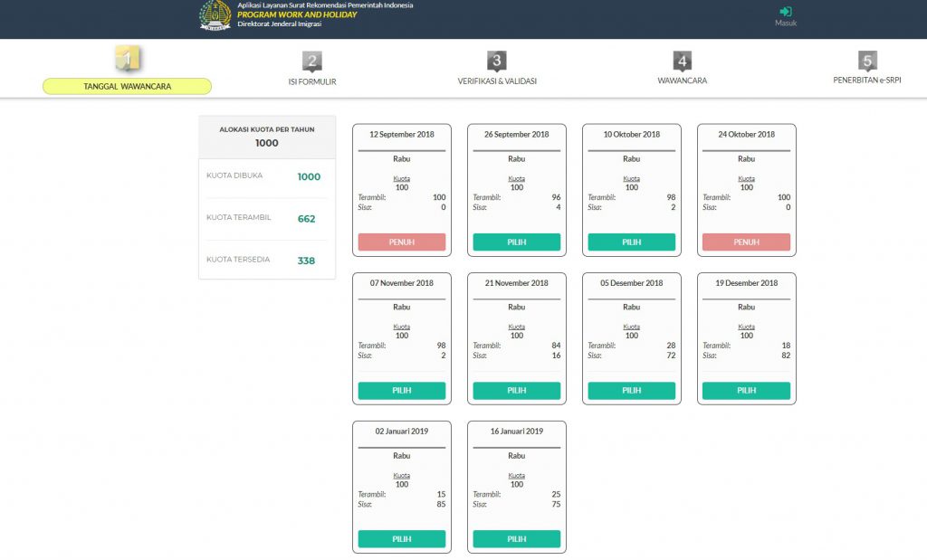Choose PILIH for 02 Januari 2019

402,538
